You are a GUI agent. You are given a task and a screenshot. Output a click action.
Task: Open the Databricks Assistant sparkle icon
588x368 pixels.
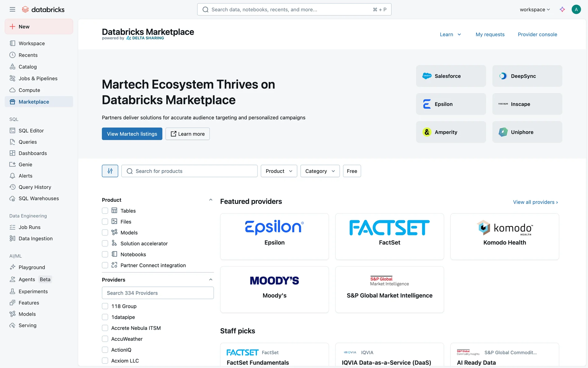coord(562,10)
